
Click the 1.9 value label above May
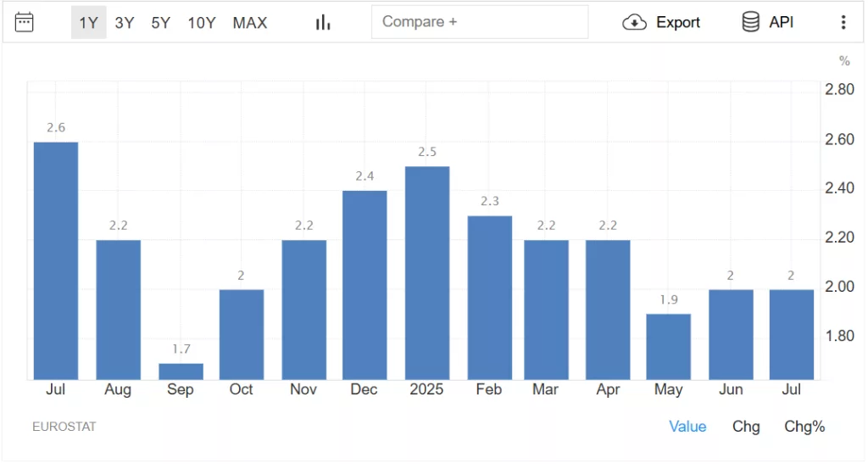pos(669,299)
